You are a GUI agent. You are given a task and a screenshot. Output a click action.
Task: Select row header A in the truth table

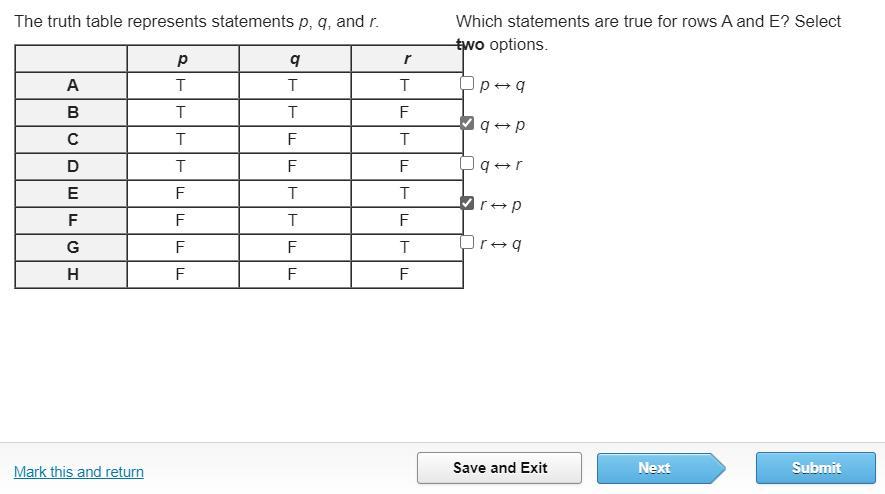[72, 86]
